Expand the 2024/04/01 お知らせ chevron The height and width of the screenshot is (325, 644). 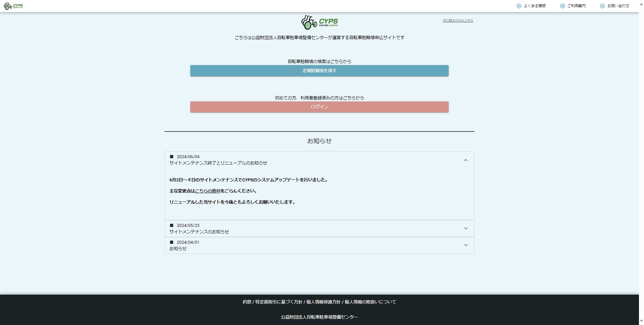465,245
